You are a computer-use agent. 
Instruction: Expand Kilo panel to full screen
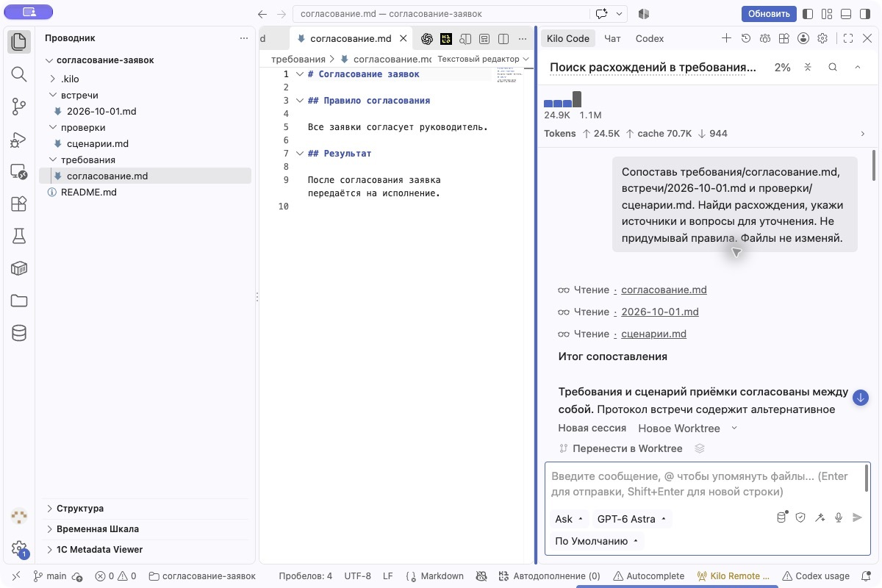point(848,38)
